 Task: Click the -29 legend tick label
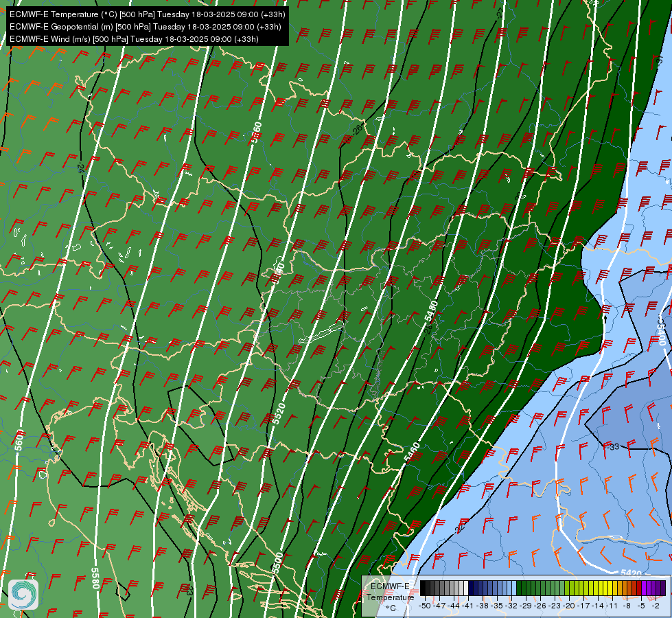coord(526,606)
